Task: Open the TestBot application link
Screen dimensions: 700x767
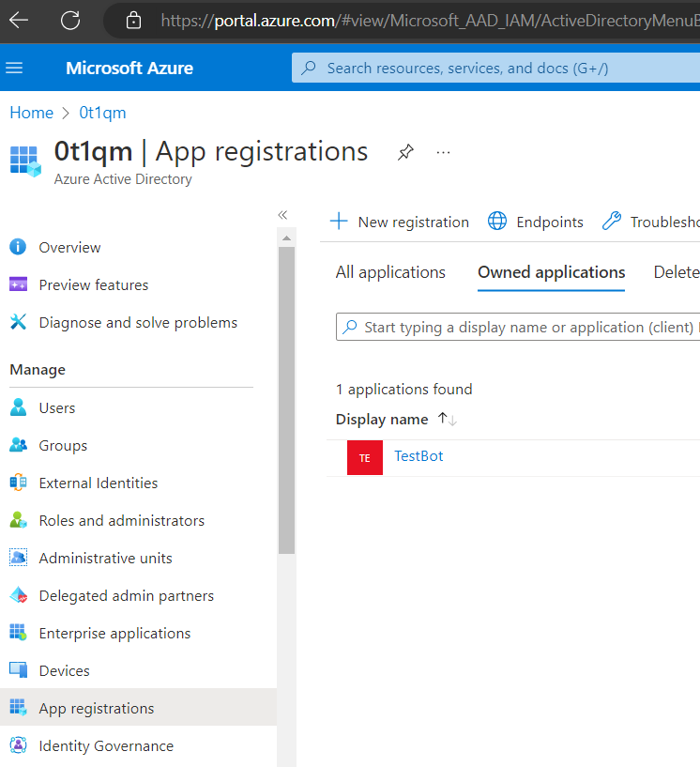Action: coord(418,456)
